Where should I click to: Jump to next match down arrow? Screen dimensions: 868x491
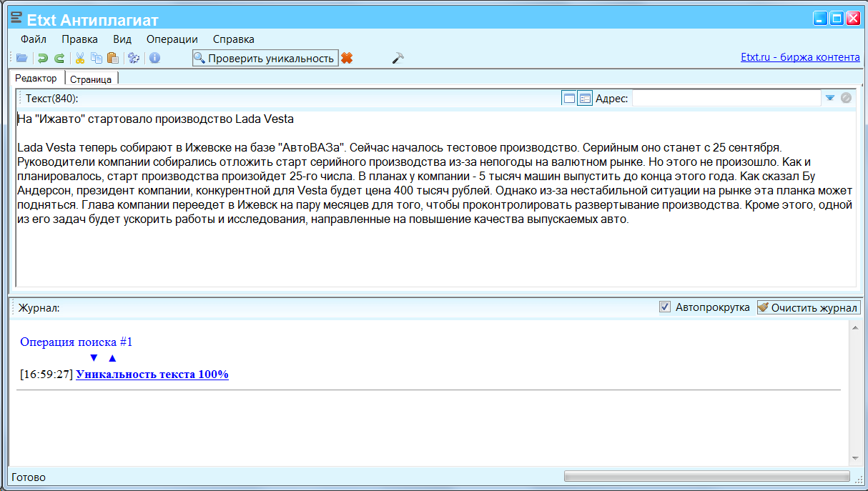[x=94, y=358]
